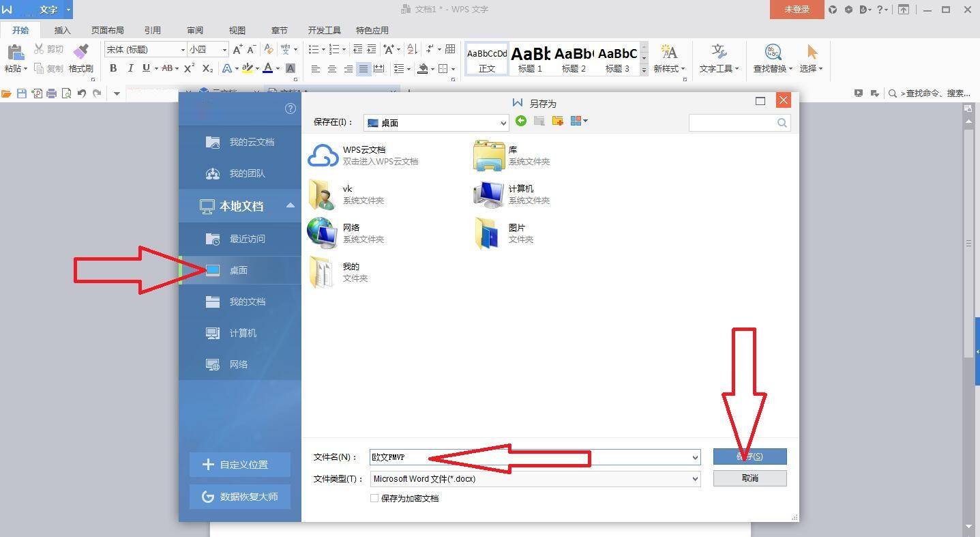980x537 pixels.
Task: Center align text in the ribbon
Action: pyautogui.click(x=332, y=68)
